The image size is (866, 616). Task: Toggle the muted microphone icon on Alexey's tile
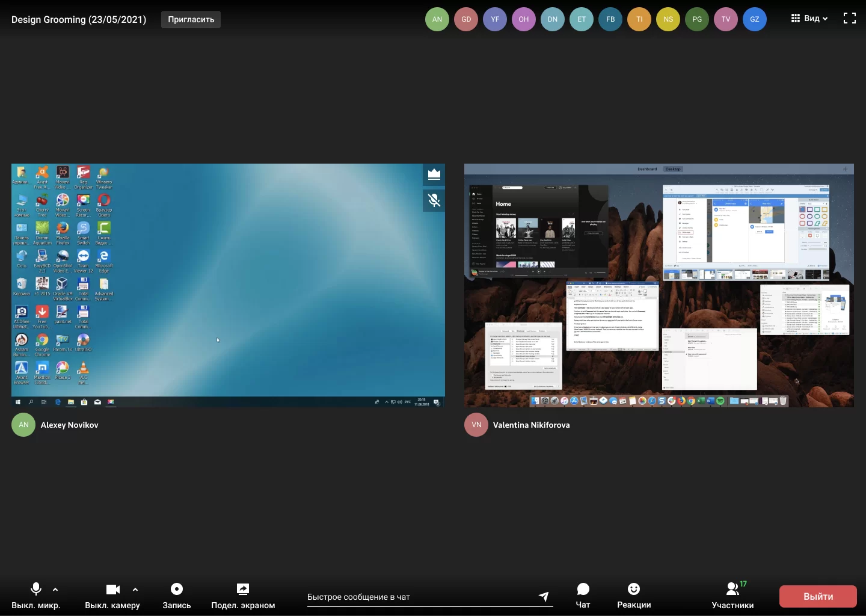pyautogui.click(x=434, y=200)
